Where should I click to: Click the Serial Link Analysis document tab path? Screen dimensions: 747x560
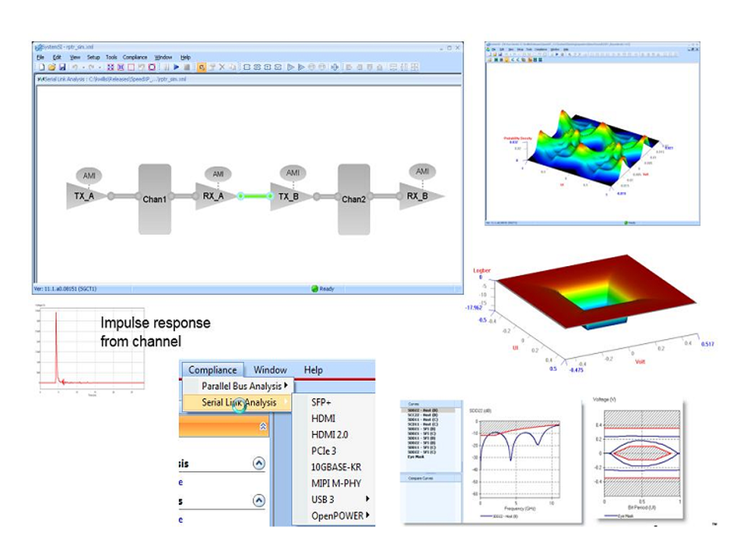click(112, 79)
